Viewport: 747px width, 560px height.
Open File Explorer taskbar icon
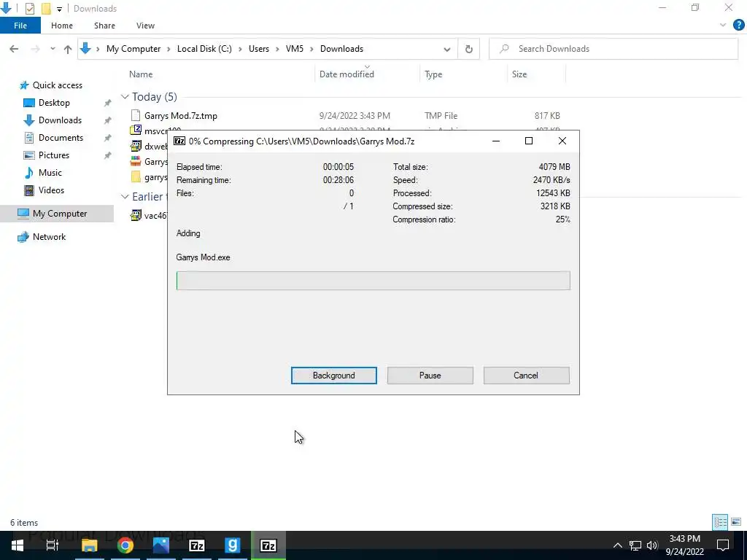[89, 545]
